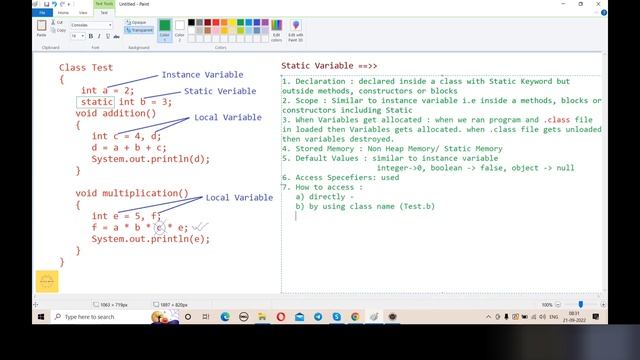The image size is (640, 360).
Task: Click the zoom out minus button
Action: (x=558, y=304)
